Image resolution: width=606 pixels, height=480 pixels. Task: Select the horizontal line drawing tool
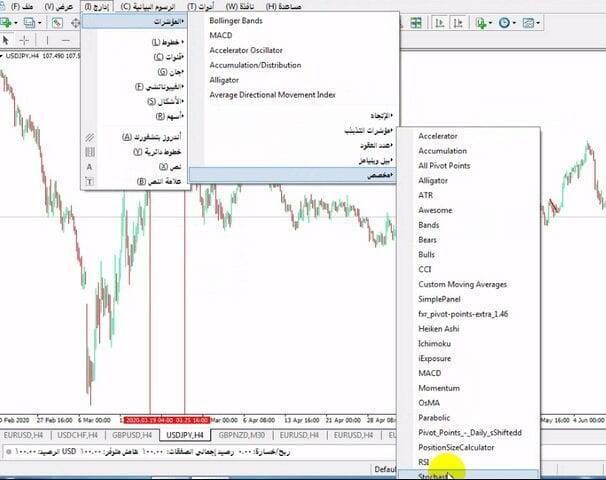66,40
